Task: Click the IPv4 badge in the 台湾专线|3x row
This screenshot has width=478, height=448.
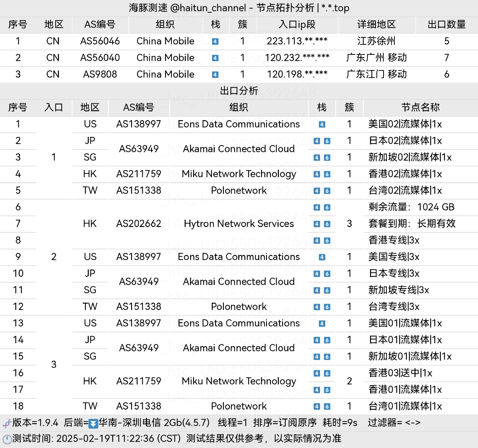Action: 317,307
